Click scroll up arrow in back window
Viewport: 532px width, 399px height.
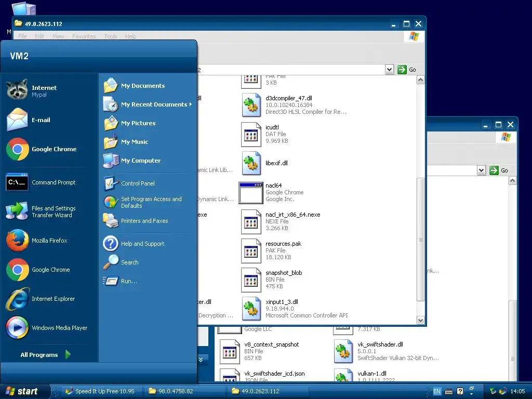512,181
